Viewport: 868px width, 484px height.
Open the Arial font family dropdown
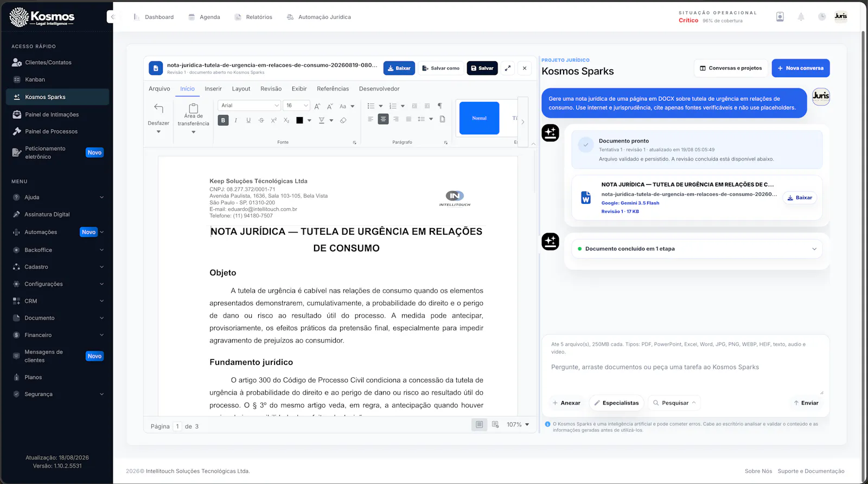tap(249, 106)
